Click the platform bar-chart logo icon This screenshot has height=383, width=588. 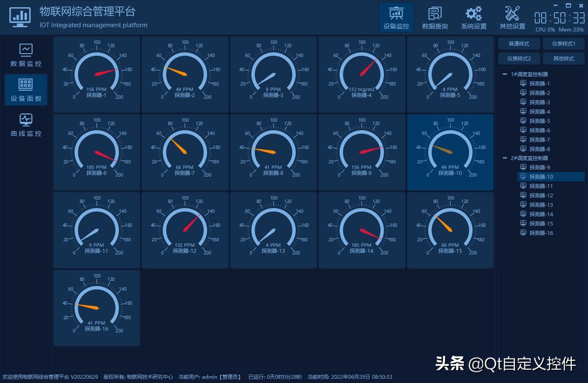tap(20, 17)
